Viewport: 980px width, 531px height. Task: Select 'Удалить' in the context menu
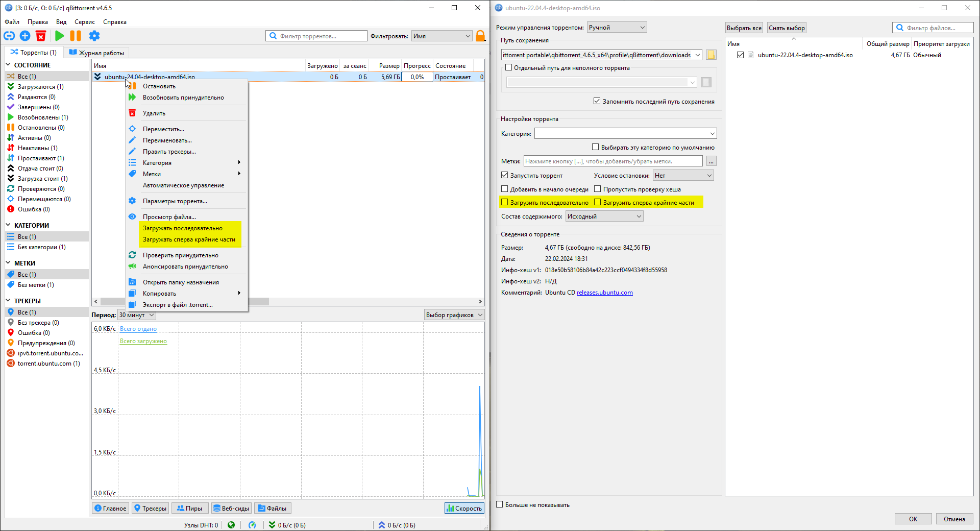[x=154, y=113]
